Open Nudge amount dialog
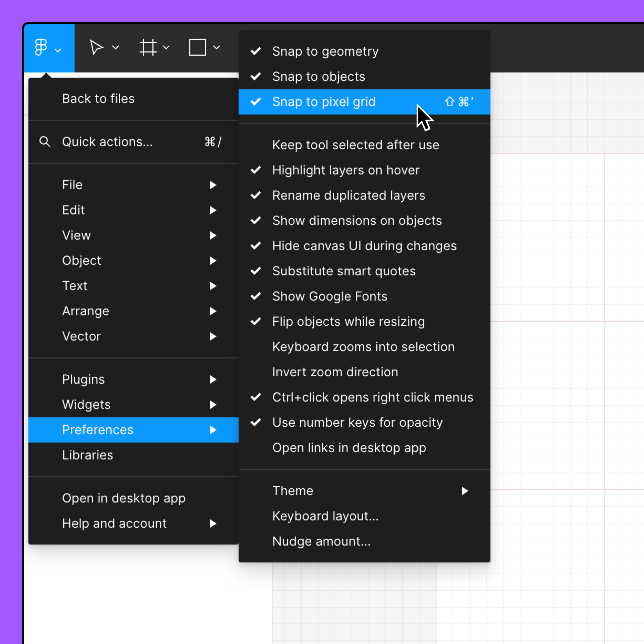The width and height of the screenshot is (644, 644). [321, 541]
